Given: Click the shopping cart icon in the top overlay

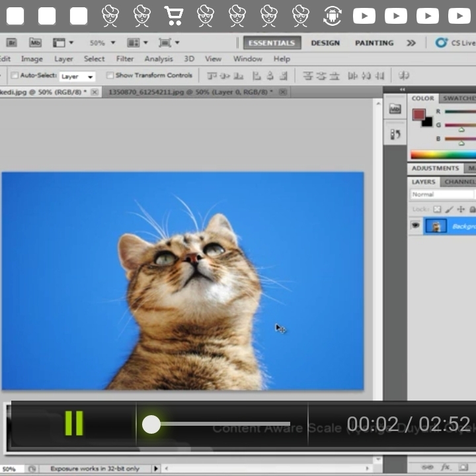Looking at the screenshot, I should (x=174, y=15).
